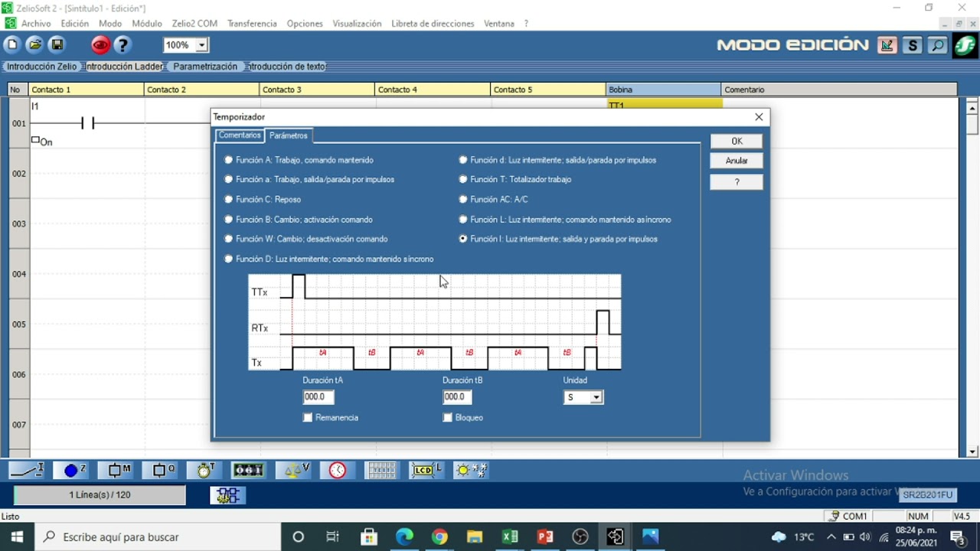Open an existing program file
This screenshot has height=551, width=980.
pyautogui.click(x=34, y=45)
